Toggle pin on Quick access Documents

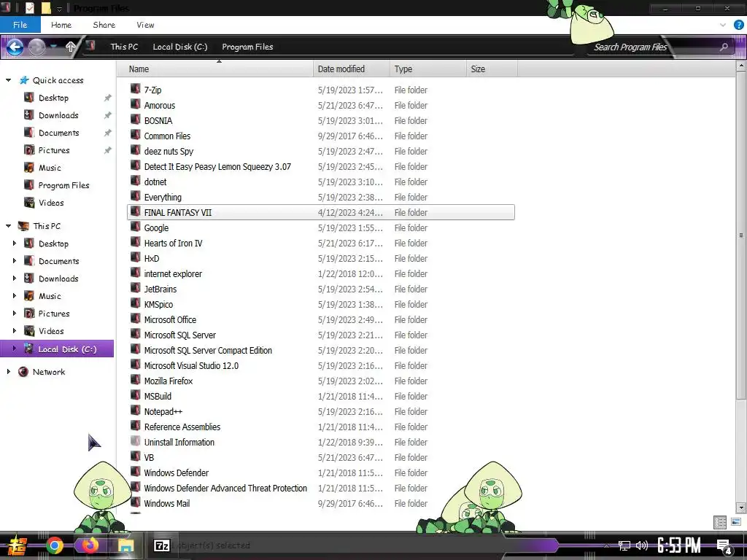click(x=108, y=133)
